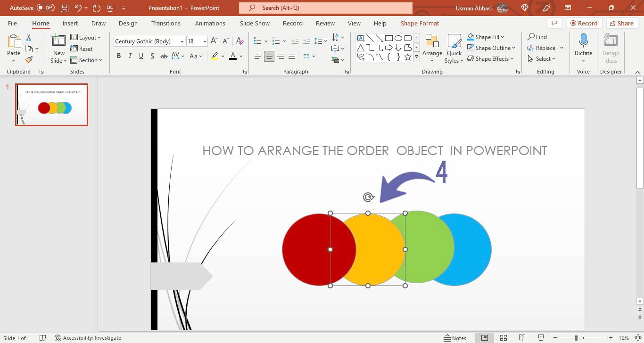Click Find in Editing group
This screenshot has height=343, width=644.
click(537, 37)
